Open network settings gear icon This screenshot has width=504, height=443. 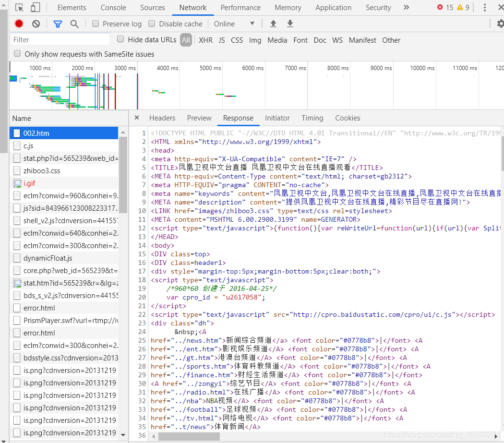tap(500, 24)
